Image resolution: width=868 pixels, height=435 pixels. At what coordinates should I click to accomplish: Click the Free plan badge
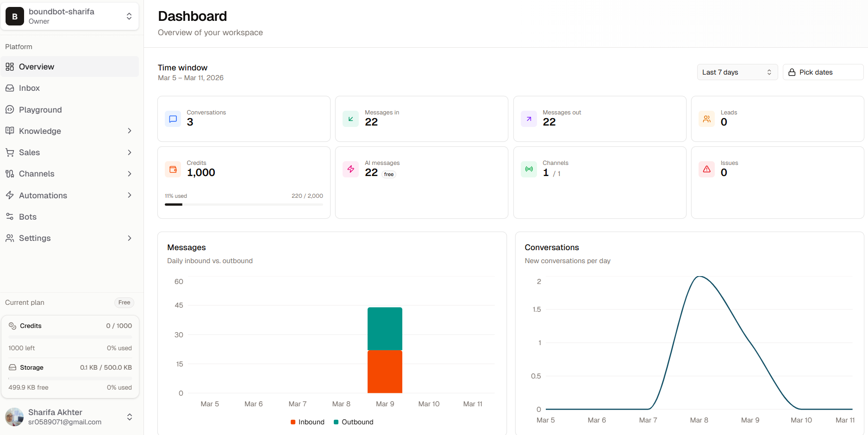(x=124, y=303)
